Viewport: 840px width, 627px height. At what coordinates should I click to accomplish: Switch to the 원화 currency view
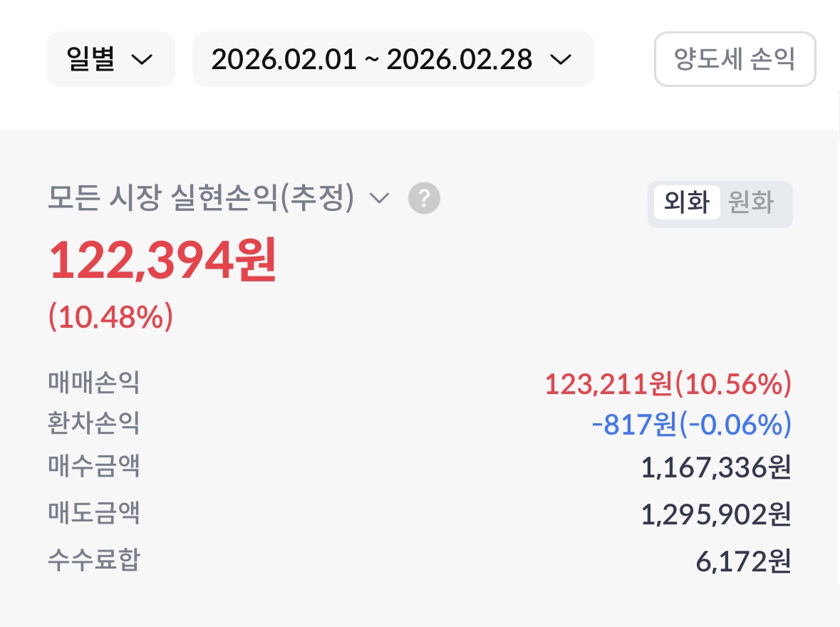(751, 203)
